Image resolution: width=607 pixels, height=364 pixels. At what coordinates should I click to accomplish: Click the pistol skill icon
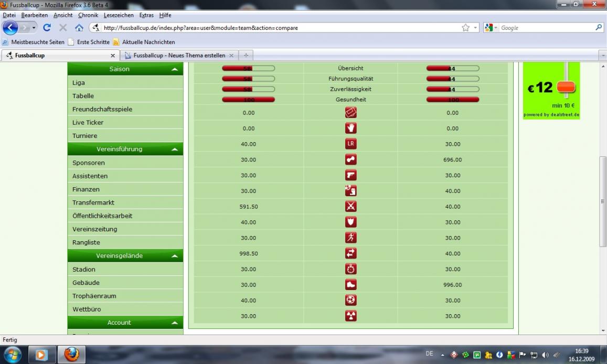click(350, 175)
